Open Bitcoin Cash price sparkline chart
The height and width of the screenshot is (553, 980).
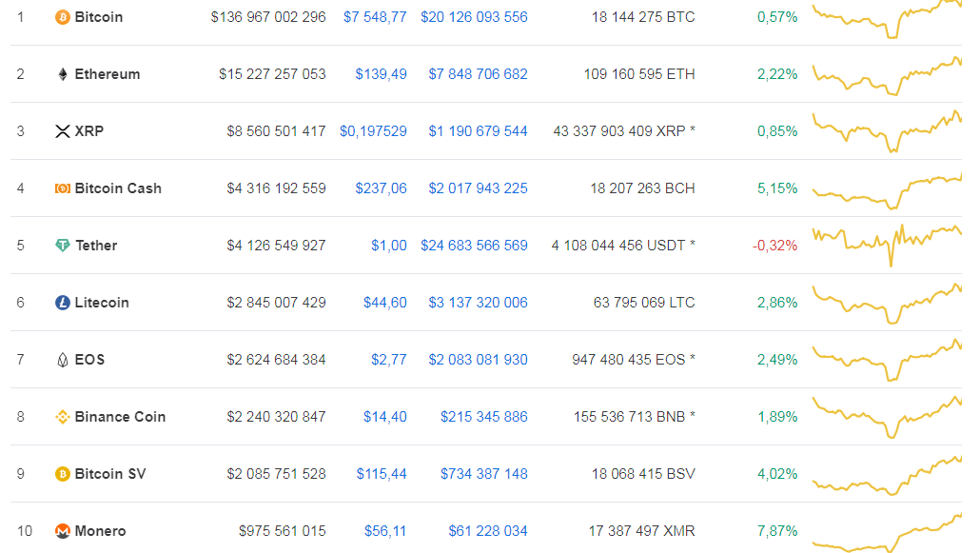click(887, 190)
